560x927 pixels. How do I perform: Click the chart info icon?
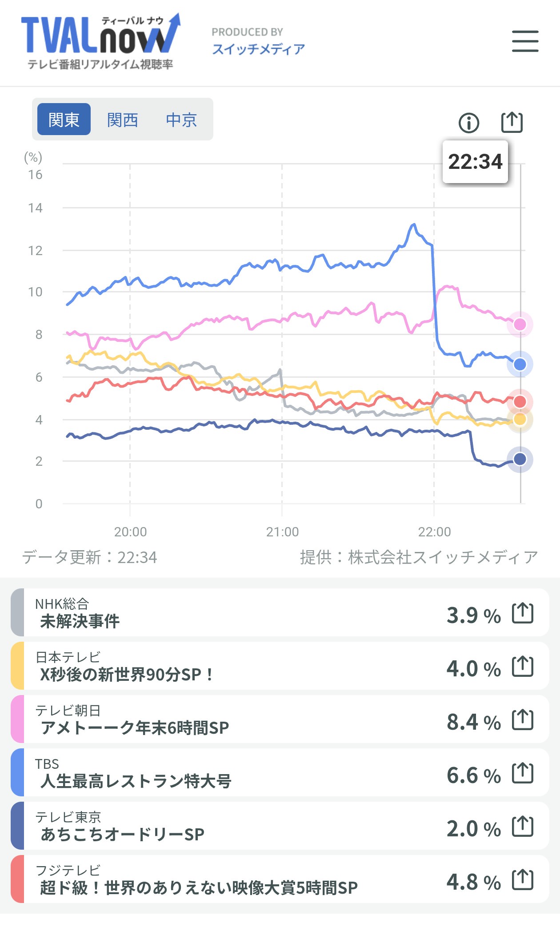point(469,123)
